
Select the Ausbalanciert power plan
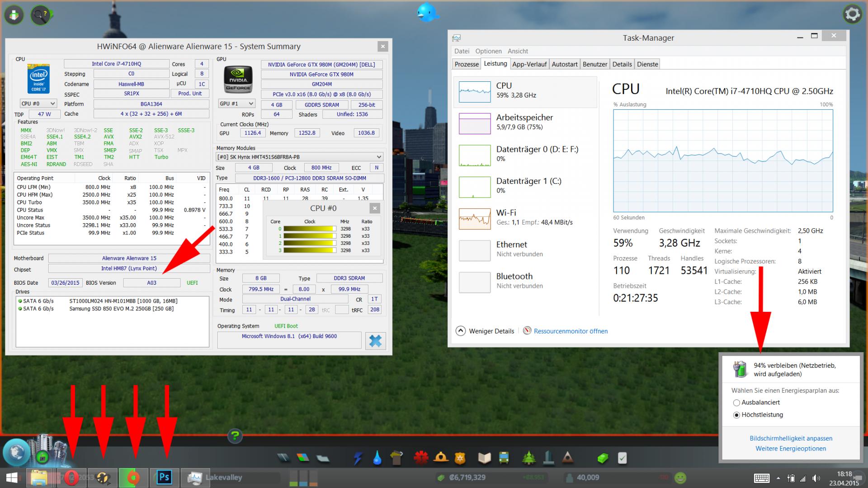(x=756, y=403)
